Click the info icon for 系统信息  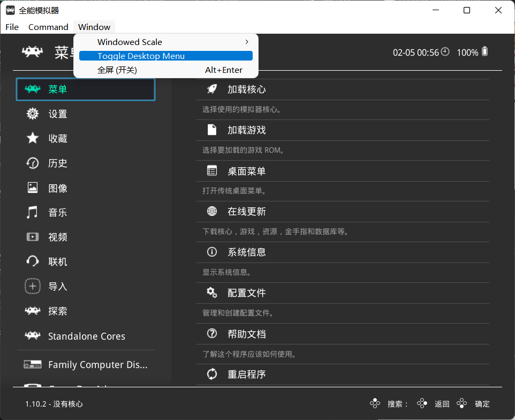(x=212, y=252)
